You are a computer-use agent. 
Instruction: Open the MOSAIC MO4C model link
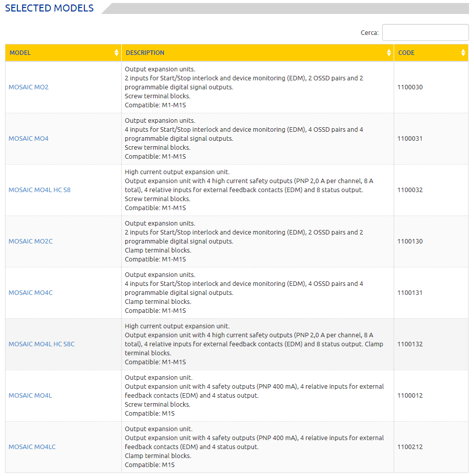(30, 293)
